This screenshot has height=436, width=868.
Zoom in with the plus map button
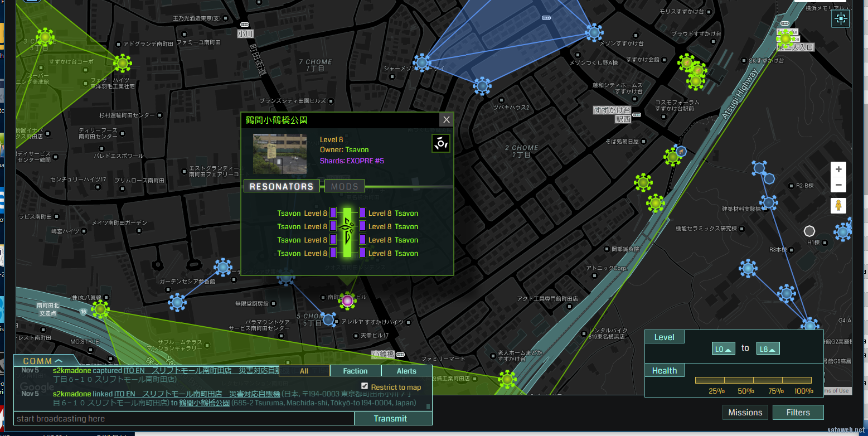coord(838,169)
